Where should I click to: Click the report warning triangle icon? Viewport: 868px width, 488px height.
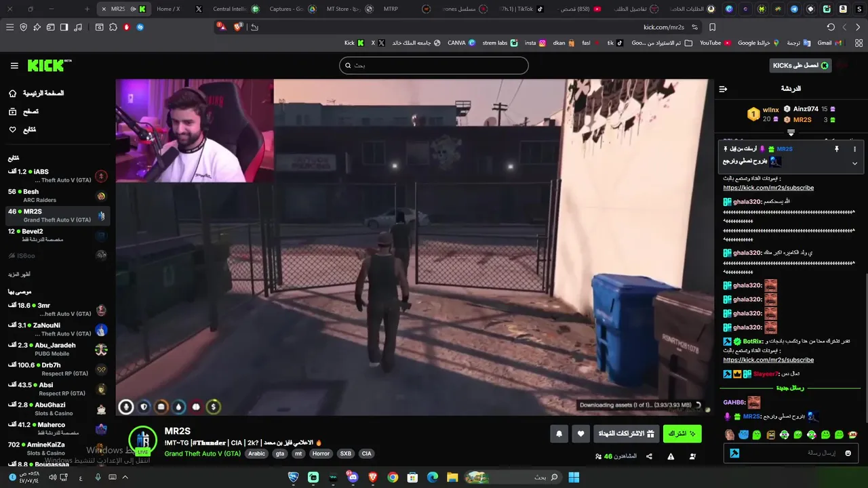(x=671, y=457)
